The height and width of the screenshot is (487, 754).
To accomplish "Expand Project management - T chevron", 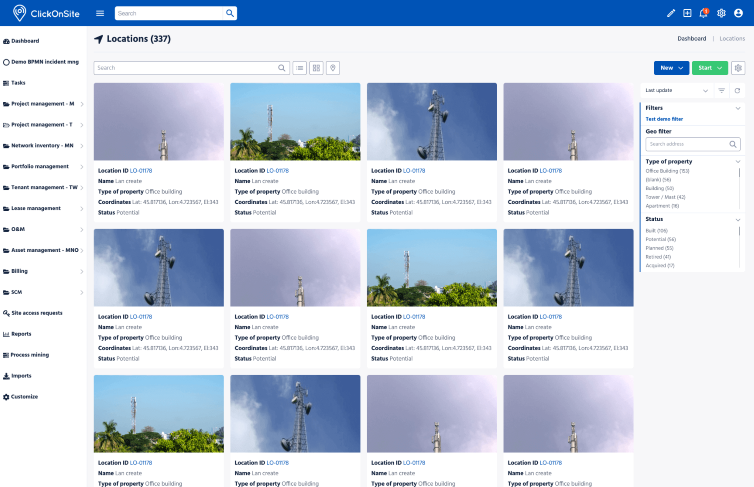I will 82,125.
